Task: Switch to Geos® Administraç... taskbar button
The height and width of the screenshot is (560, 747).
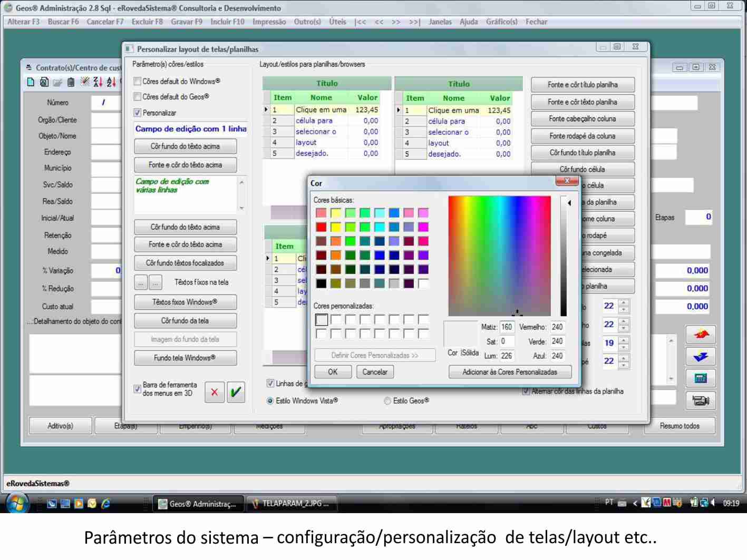Action: click(x=198, y=504)
